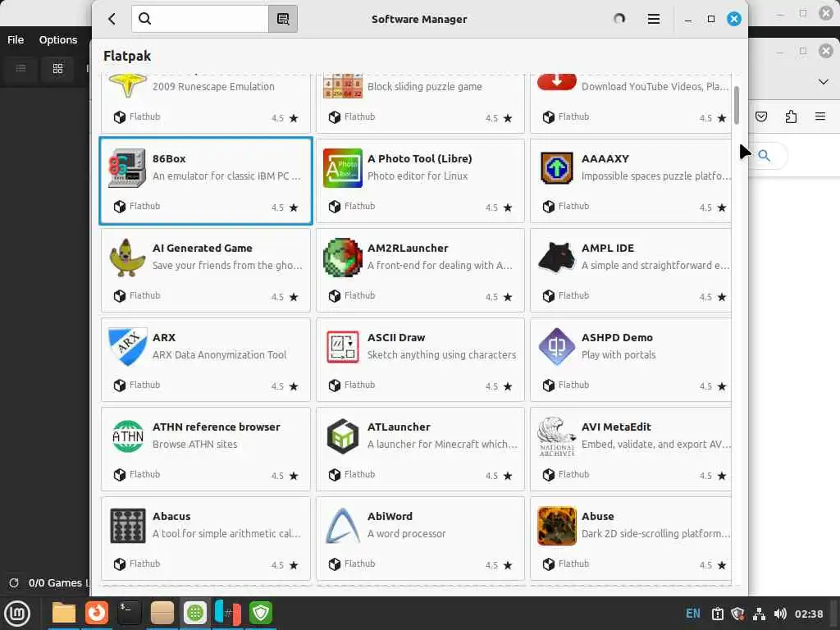Click into the Software Manager search field
The image size is (840, 630).
click(200, 19)
